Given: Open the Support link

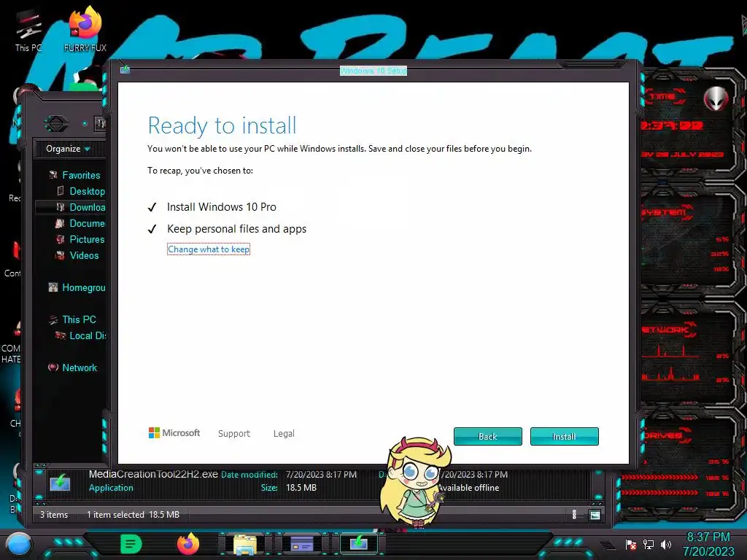Looking at the screenshot, I should click(x=234, y=433).
